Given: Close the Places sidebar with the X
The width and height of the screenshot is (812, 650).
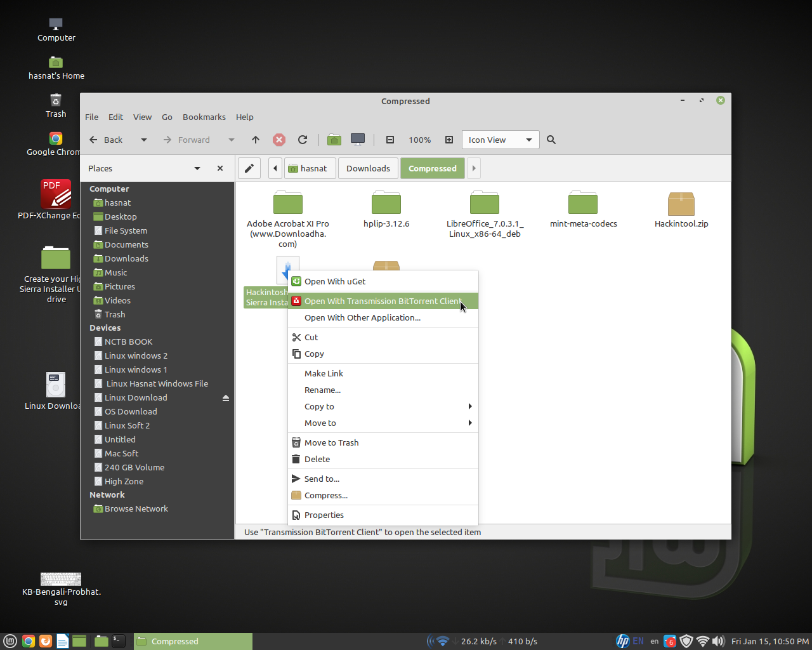Looking at the screenshot, I should tap(220, 168).
